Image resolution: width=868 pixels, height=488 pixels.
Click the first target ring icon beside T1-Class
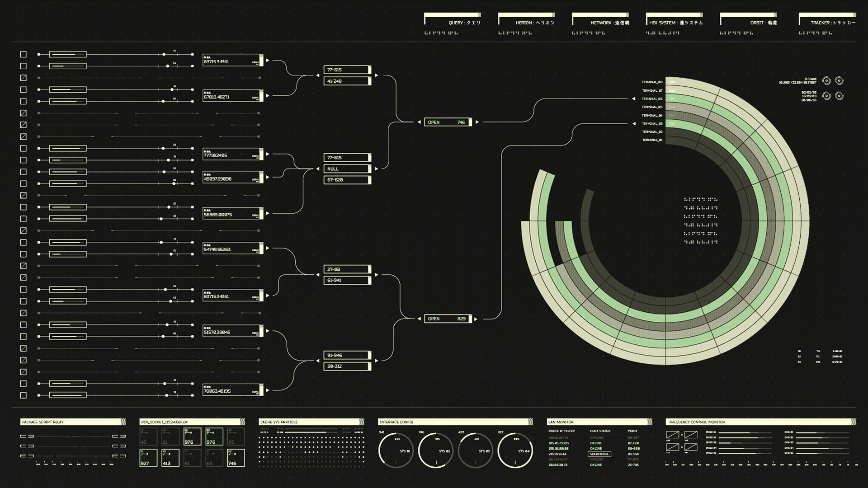(826, 81)
